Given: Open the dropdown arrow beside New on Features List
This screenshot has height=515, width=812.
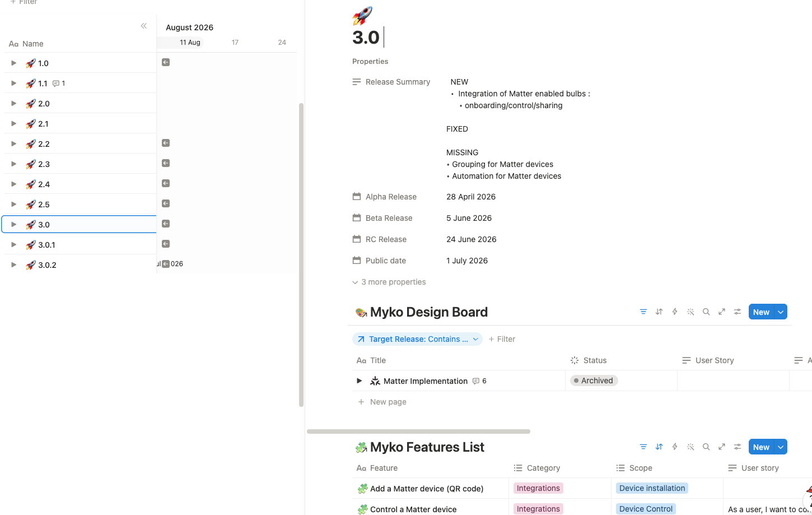Looking at the screenshot, I should pyautogui.click(x=781, y=447).
